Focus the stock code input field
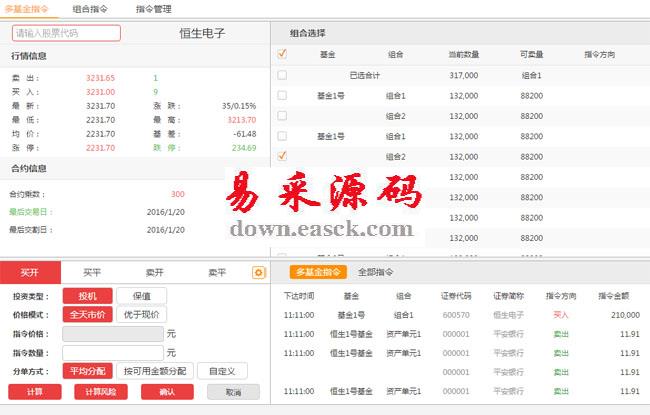The image size is (650, 415). [x=67, y=33]
